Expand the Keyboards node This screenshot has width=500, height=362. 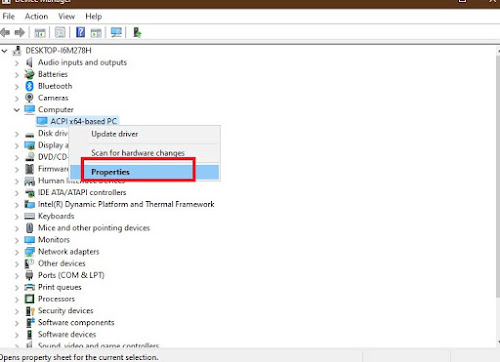17,217
